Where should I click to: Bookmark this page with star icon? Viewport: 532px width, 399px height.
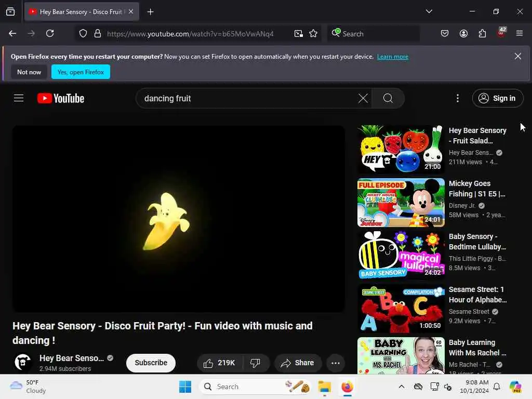coord(313,34)
